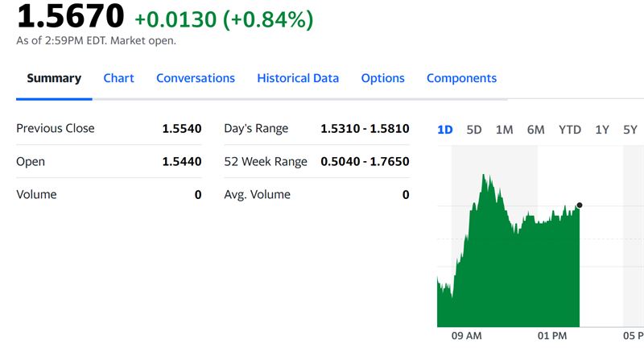Open the Conversations tab
The height and width of the screenshot is (348, 644).
(x=196, y=78)
